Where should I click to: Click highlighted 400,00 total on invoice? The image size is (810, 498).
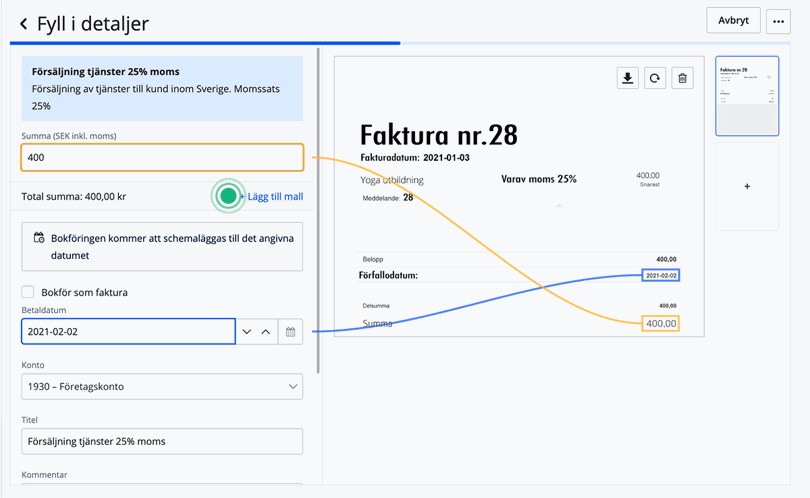661,323
